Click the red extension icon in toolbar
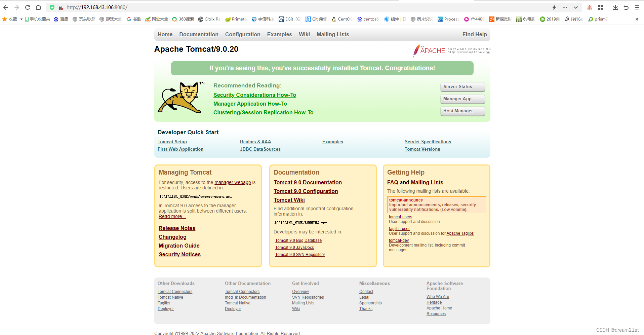The image size is (644, 335). [590, 7]
